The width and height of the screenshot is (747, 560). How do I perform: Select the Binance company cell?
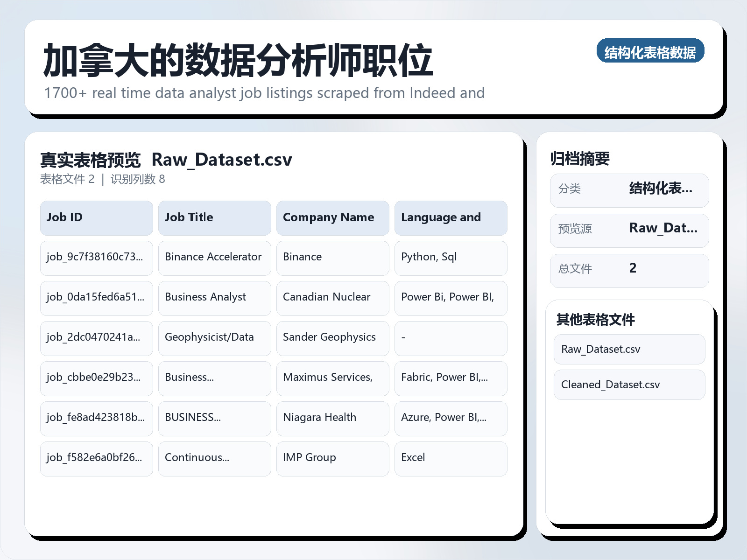click(x=332, y=258)
